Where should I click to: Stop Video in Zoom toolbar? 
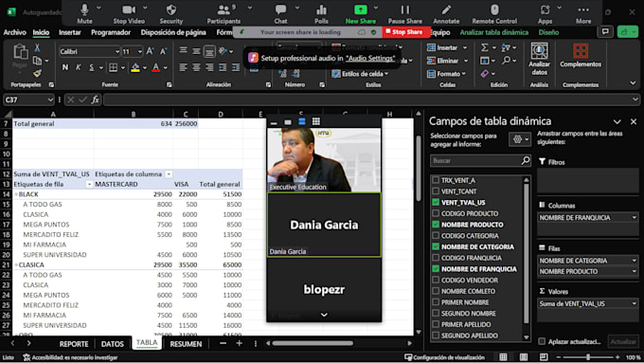129,14
